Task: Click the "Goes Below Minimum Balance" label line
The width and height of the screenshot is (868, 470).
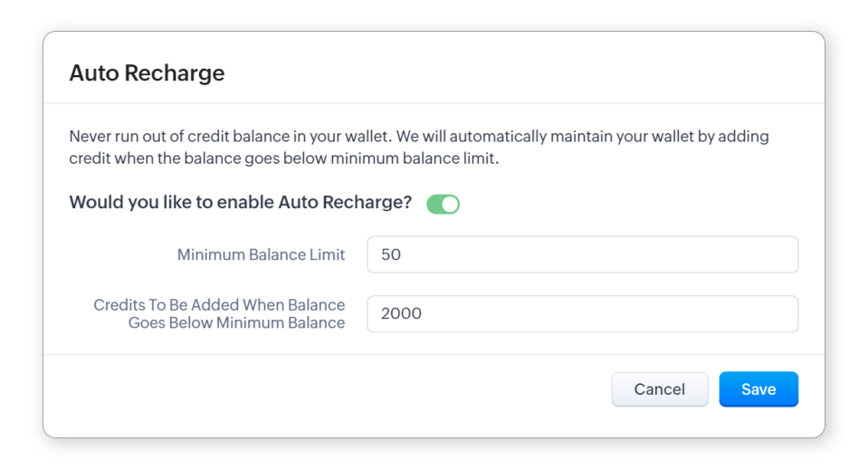Action: click(236, 322)
